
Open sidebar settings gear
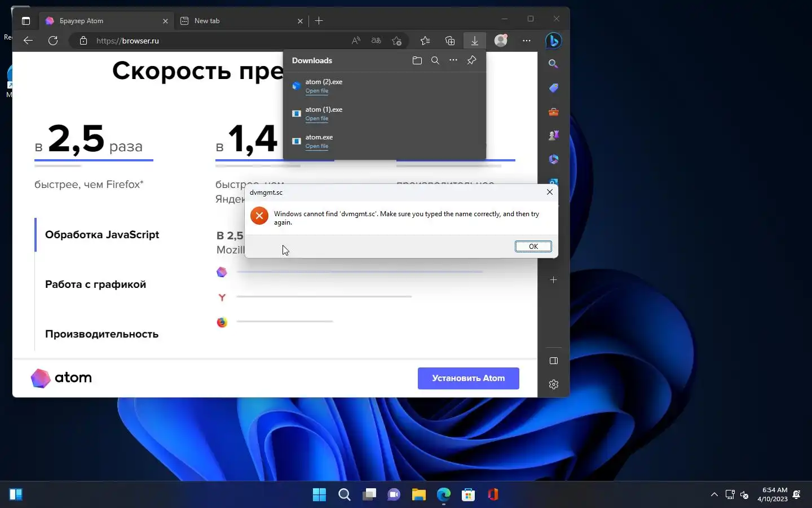(x=554, y=384)
